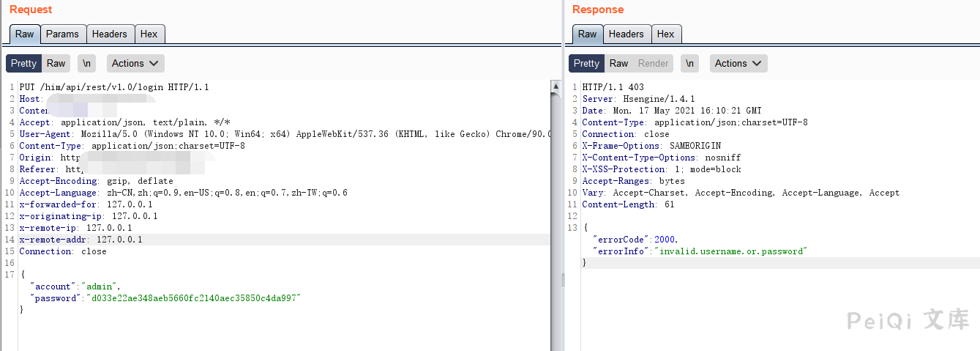Switch Response editor to Raw view mode
Viewport: 980px width, 351px height.
click(x=618, y=64)
